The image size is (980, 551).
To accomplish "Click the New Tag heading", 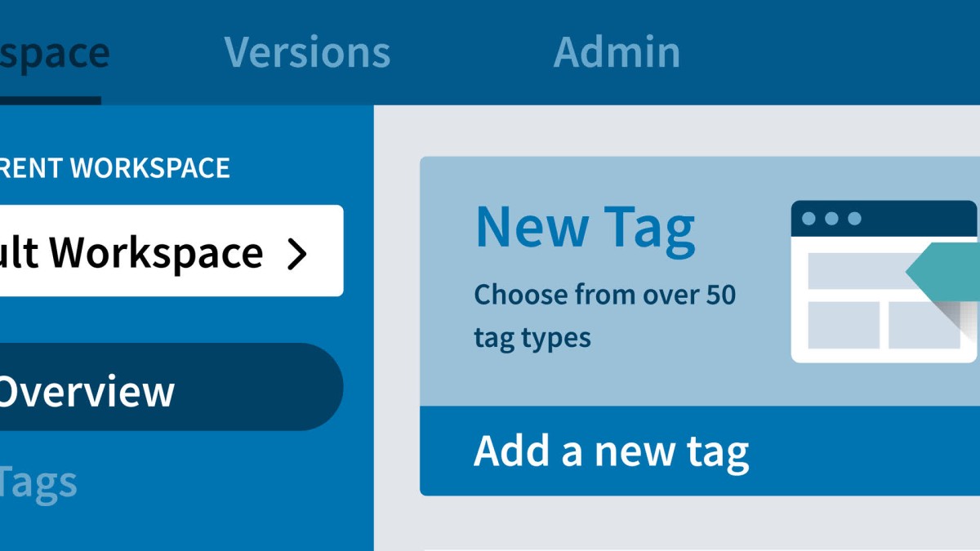I will pos(585,228).
